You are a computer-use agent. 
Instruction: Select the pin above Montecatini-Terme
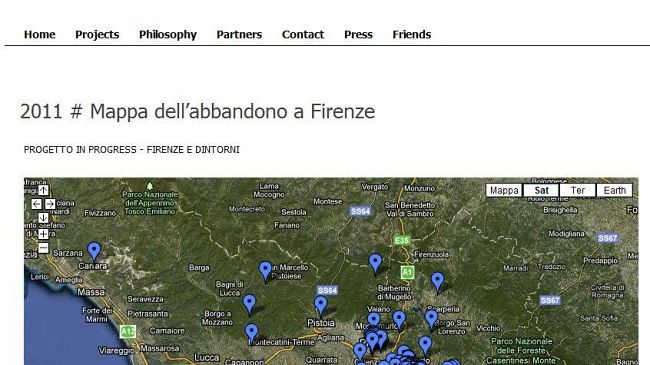[251, 333]
